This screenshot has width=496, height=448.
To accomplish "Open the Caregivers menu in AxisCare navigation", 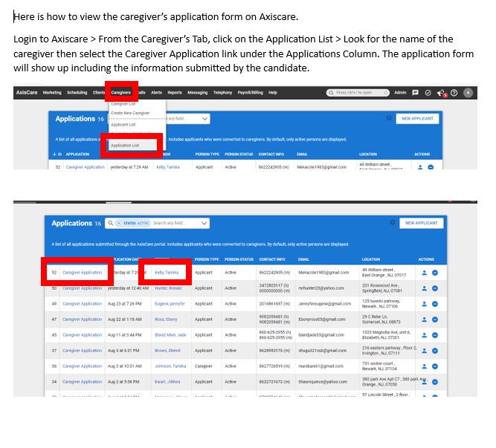I will pyautogui.click(x=120, y=93).
